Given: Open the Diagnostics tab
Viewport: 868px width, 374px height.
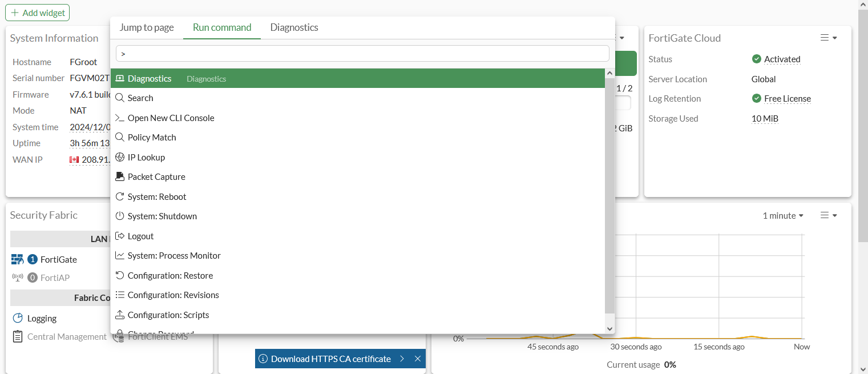Looking at the screenshot, I should (294, 27).
